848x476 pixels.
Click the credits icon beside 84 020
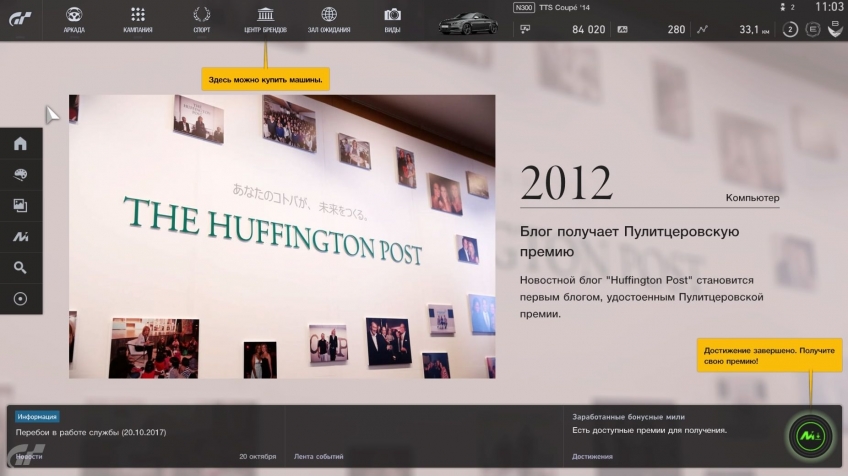coord(525,29)
